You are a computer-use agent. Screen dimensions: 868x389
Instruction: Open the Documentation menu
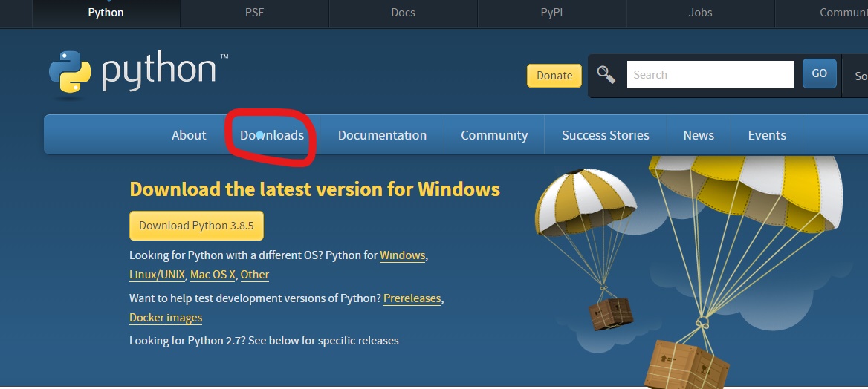pos(382,135)
